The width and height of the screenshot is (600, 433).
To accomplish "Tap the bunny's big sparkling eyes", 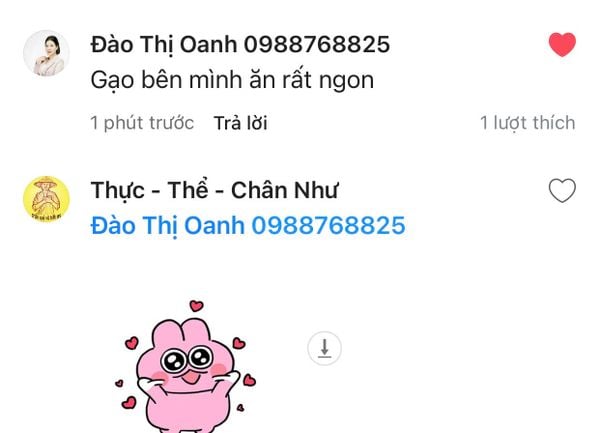I will coord(187,358).
